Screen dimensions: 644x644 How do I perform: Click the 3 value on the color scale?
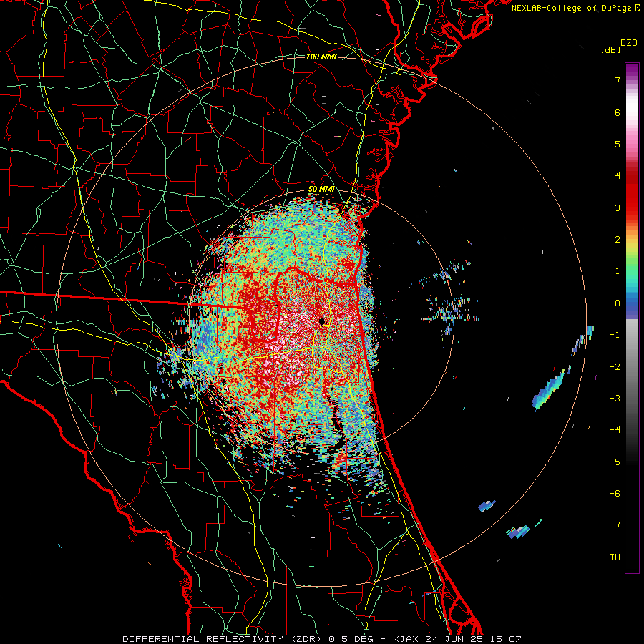(618, 208)
